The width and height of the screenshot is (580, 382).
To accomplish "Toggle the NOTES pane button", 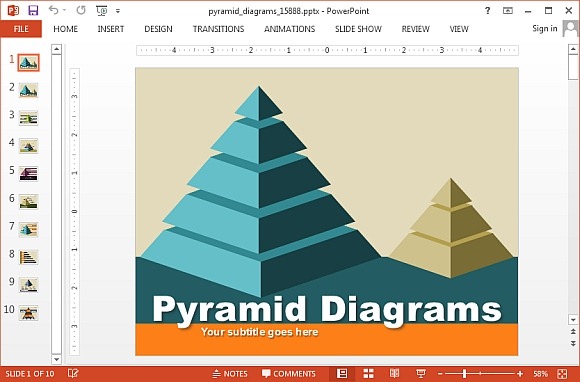I will click(230, 373).
